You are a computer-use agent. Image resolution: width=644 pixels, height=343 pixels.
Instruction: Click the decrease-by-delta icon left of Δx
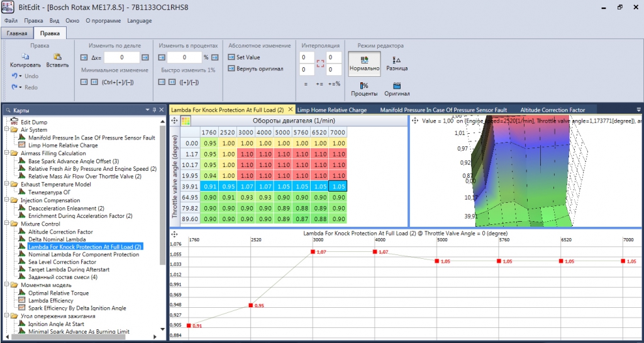(x=84, y=58)
